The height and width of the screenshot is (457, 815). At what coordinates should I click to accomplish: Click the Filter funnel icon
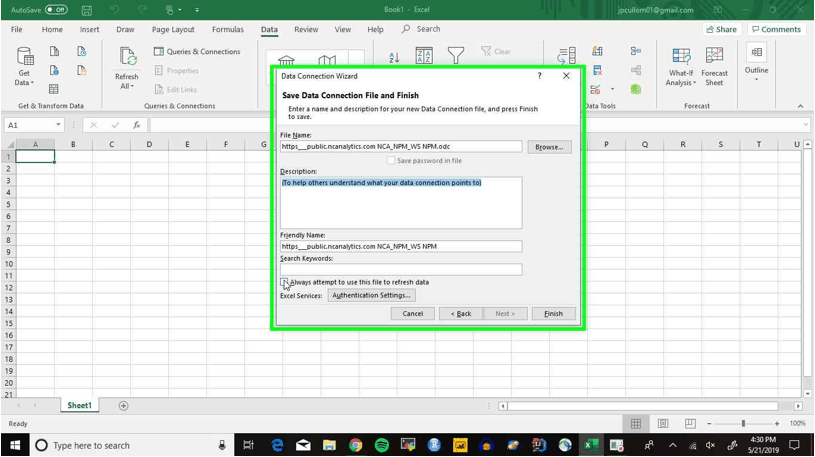click(x=456, y=56)
